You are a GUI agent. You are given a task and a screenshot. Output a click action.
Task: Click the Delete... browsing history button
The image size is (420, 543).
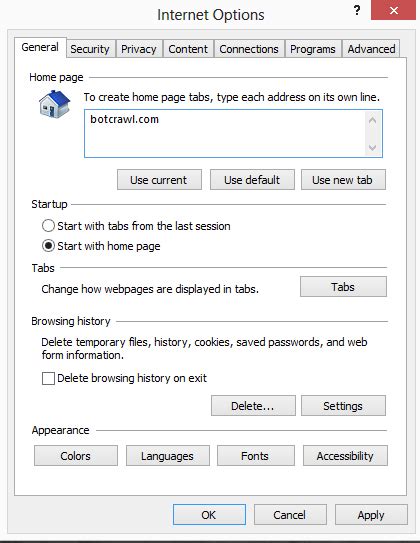(253, 406)
